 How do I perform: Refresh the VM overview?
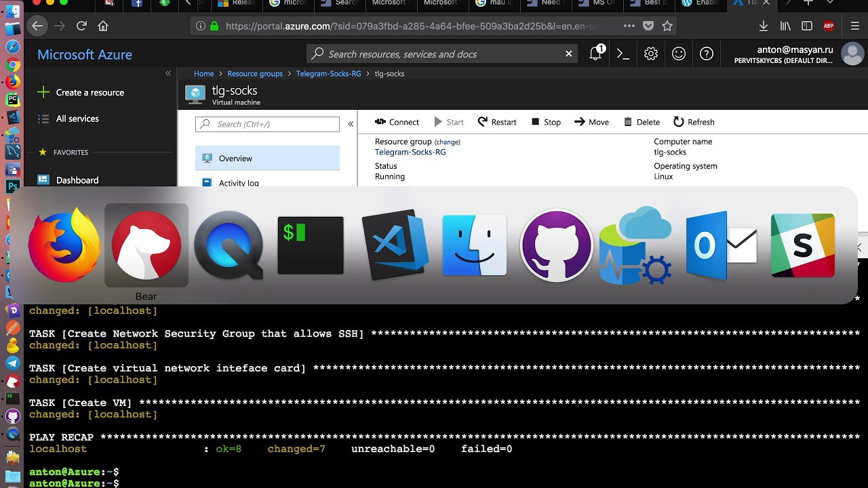[694, 122]
